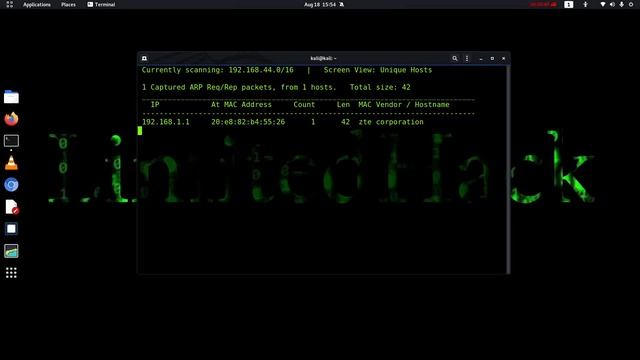Image resolution: width=640 pixels, height=360 pixels.
Task: Open the Places menu
Action: (x=68, y=4)
